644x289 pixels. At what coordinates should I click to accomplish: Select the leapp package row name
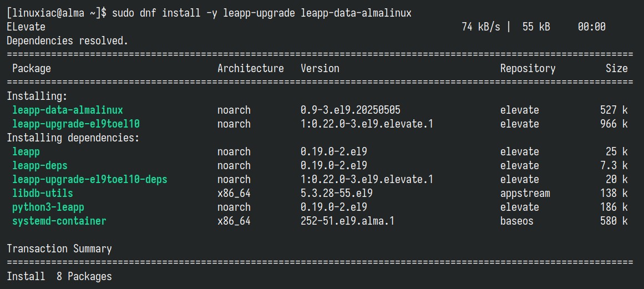26,153
